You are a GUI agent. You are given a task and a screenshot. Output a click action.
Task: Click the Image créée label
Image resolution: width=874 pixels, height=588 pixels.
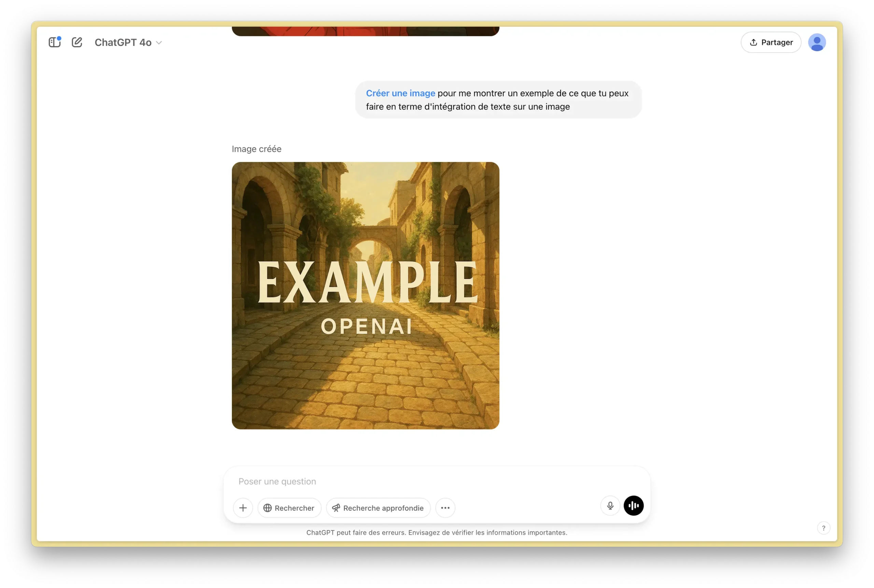coord(256,149)
